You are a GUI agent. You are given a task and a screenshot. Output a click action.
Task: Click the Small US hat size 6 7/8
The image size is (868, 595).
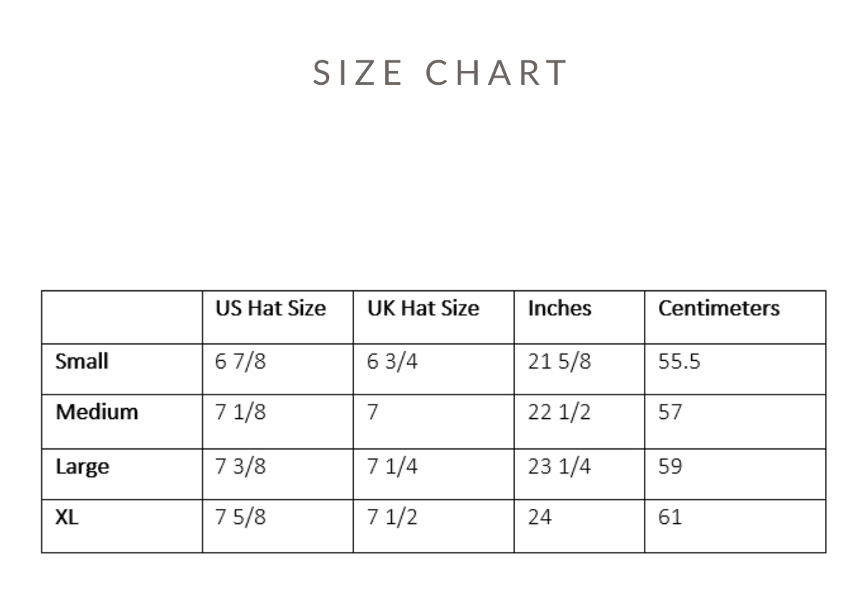pyautogui.click(x=240, y=361)
